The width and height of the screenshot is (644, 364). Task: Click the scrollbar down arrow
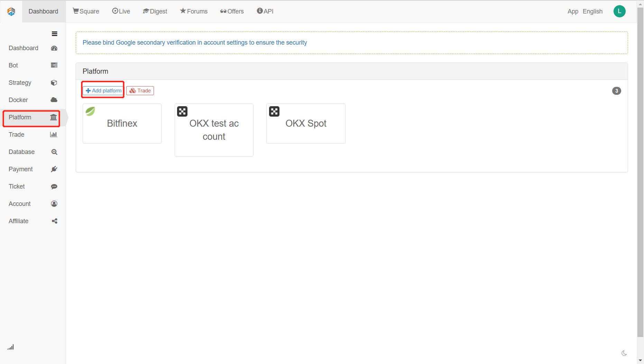pyautogui.click(x=640, y=361)
